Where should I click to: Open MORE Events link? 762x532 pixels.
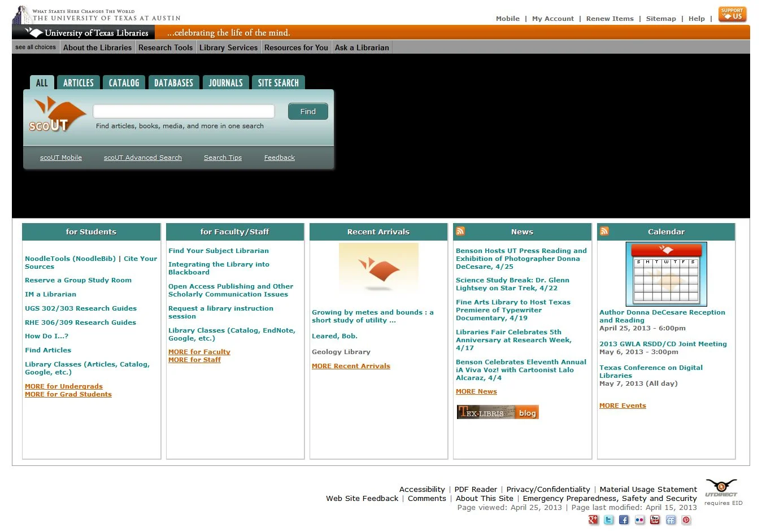click(622, 405)
